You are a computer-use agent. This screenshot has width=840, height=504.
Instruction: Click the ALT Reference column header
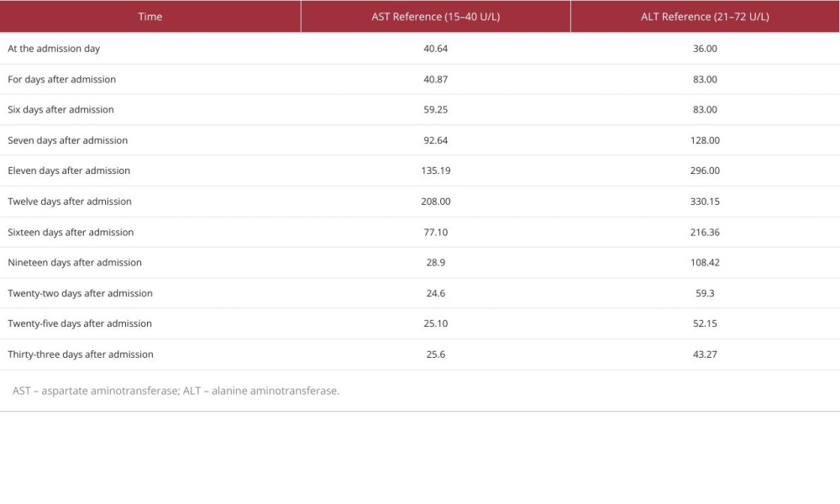[705, 17]
